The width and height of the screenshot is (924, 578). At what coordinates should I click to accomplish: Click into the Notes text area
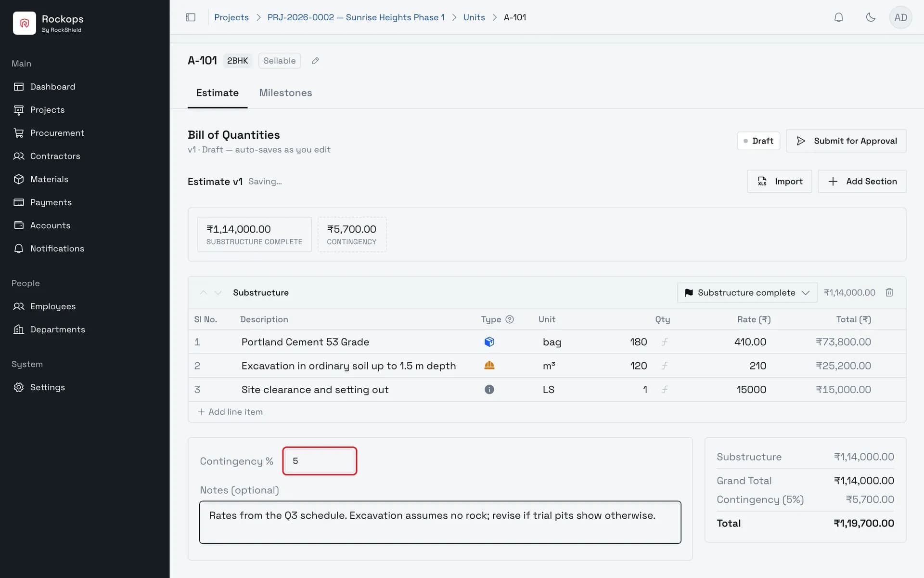440,523
